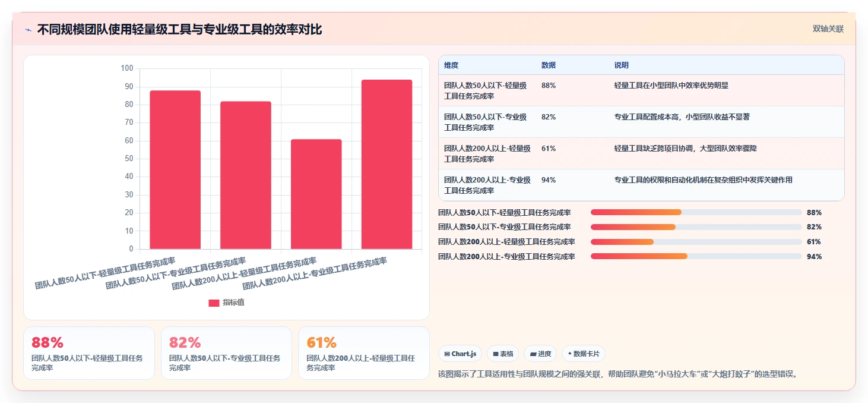Image resolution: width=868 pixels, height=403 pixels.
Task: Click the 82% cell in the table
Action: tap(549, 117)
